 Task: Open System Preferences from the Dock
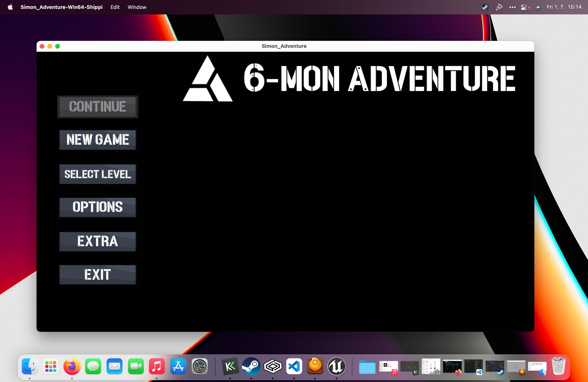pyautogui.click(x=199, y=366)
